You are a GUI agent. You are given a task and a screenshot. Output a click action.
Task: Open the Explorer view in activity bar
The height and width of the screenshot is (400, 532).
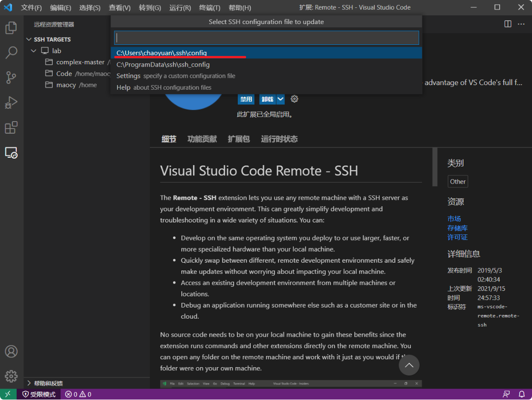point(11,28)
